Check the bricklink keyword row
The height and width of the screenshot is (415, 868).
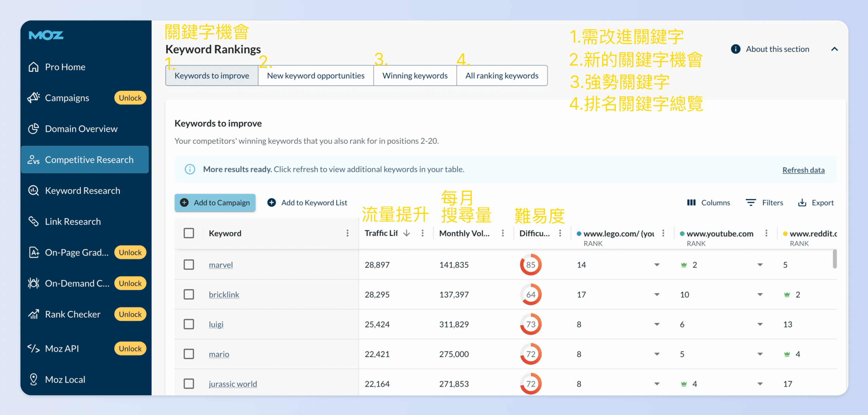click(x=189, y=294)
